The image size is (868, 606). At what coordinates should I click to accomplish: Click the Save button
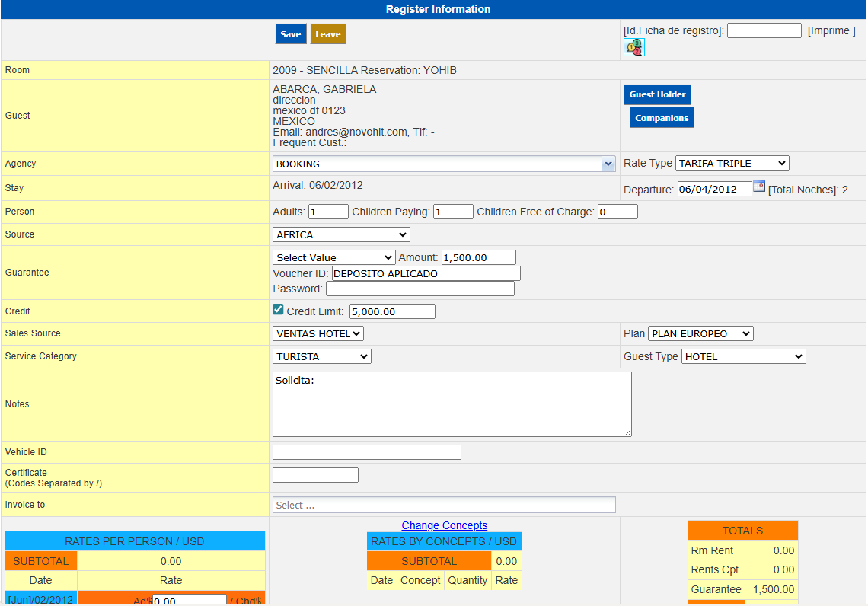pyautogui.click(x=290, y=34)
